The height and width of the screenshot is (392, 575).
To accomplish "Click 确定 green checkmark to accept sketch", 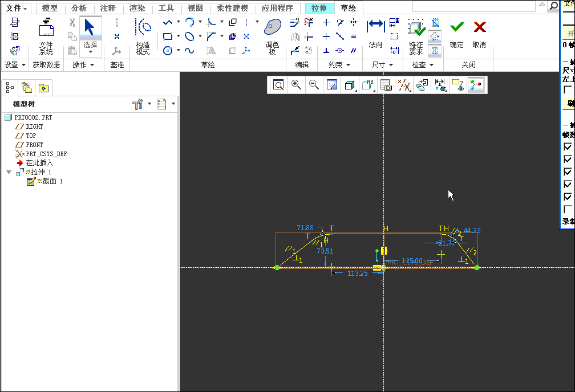I will pyautogui.click(x=457, y=34).
